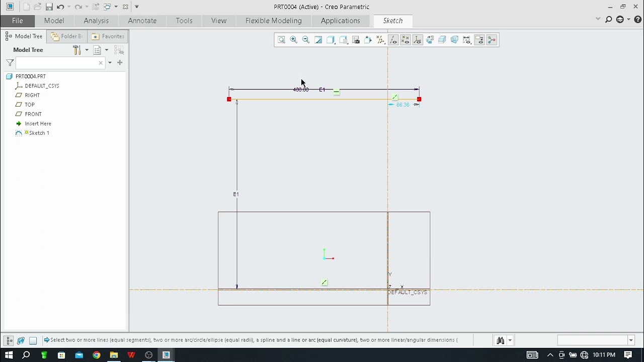Switch to the Folder Browser tab
This screenshot has height=362, width=644.
tap(67, 36)
